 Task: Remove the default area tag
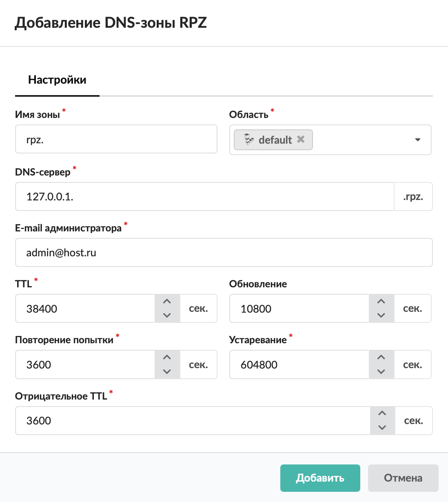301,139
